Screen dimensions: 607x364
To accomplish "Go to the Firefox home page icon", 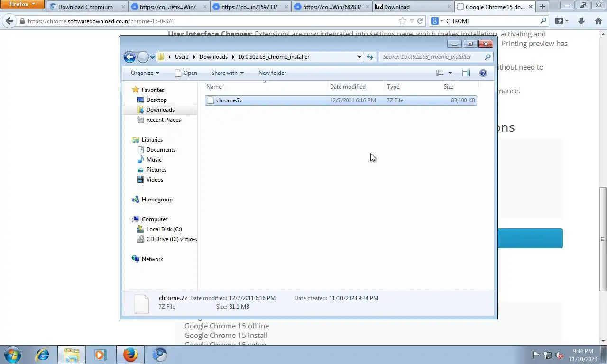I will point(598,21).
